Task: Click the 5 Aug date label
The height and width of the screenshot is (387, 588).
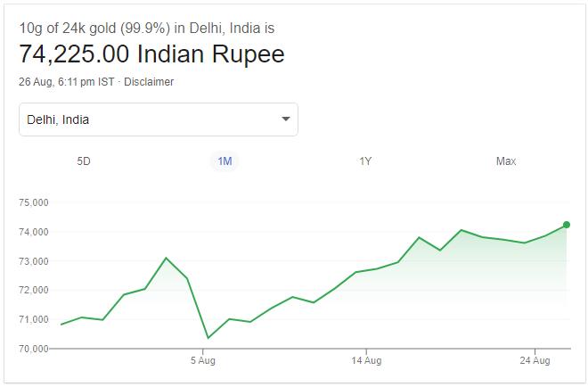Action: 203,361
